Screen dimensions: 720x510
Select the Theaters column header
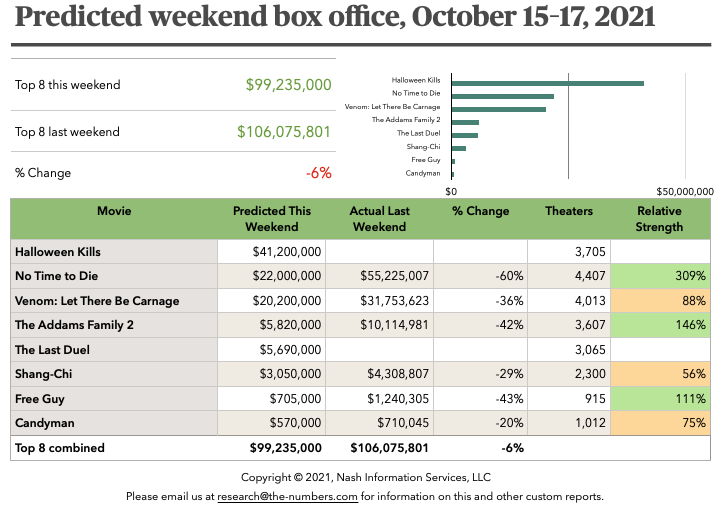[x=568, y=212]
